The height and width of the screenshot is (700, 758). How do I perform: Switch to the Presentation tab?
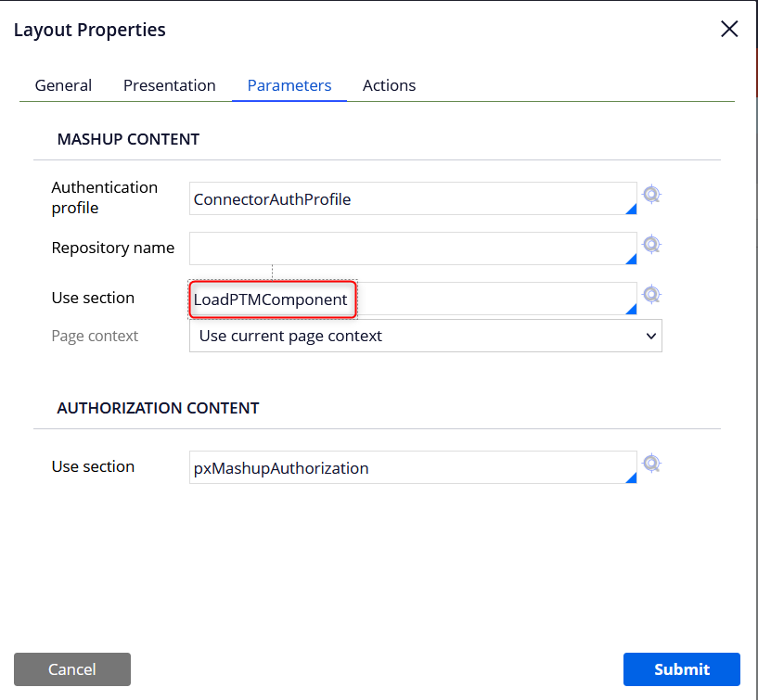click(x=169, y=85)
